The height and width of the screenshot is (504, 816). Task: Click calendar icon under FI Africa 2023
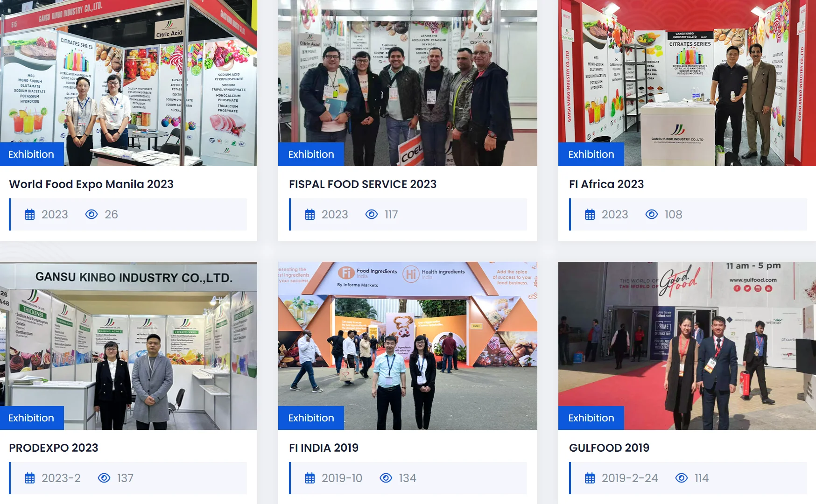point(590,215)
